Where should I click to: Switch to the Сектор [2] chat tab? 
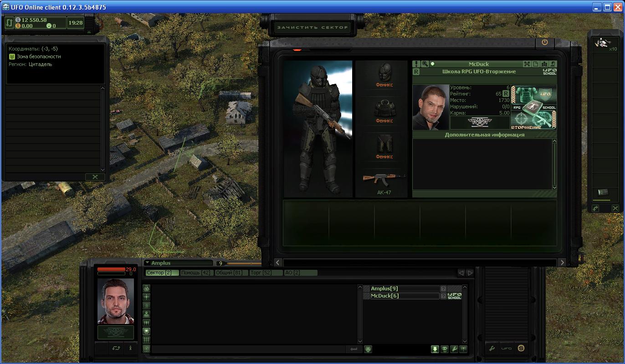[162, 273]
